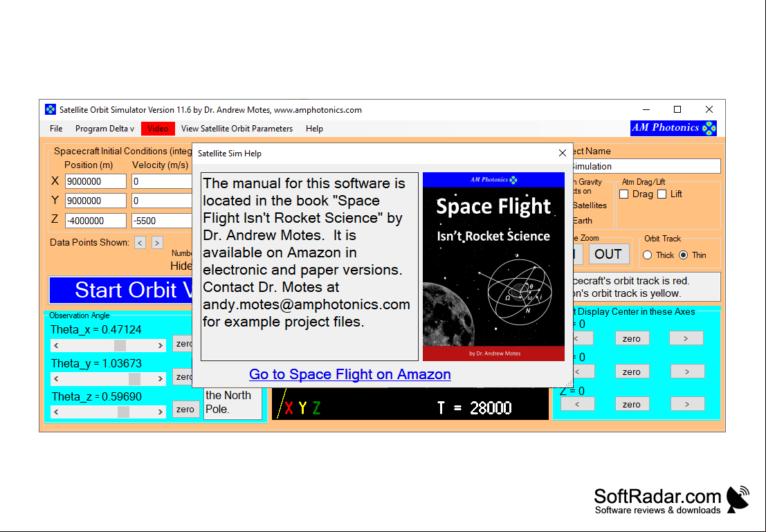
Task: Click left arrow in the Z = 0 row
Action: click(x=577, y=404)
